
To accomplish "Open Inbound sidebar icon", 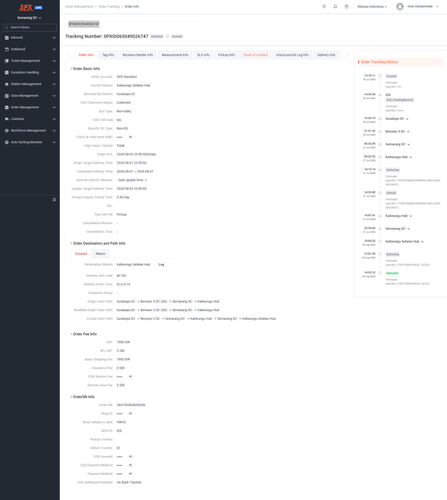I will 7,38.
